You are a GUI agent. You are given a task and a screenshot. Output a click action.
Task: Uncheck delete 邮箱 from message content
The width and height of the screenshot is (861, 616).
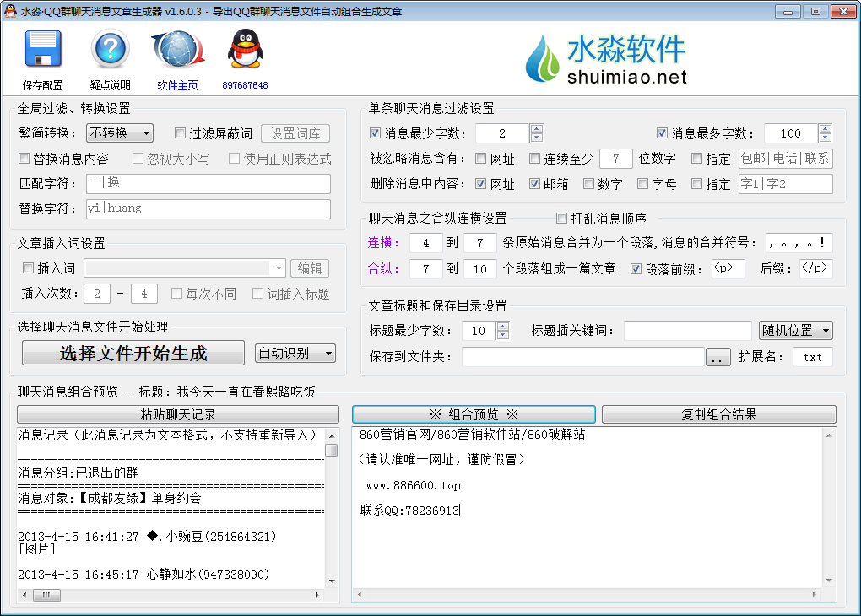(534, 184)
